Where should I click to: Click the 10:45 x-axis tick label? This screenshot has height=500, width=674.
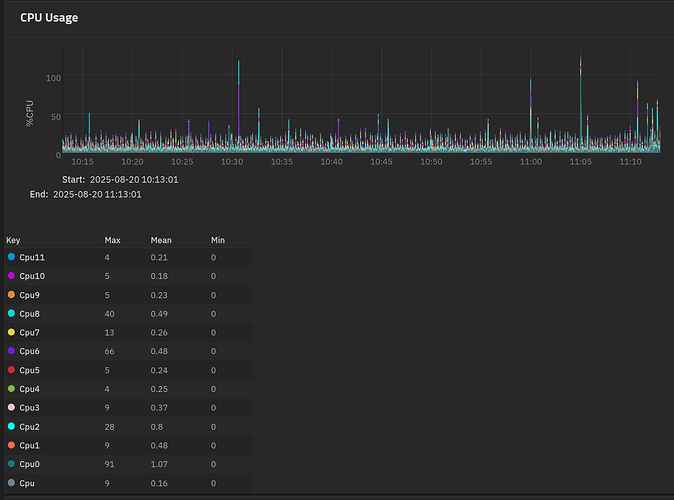(381, 162)
